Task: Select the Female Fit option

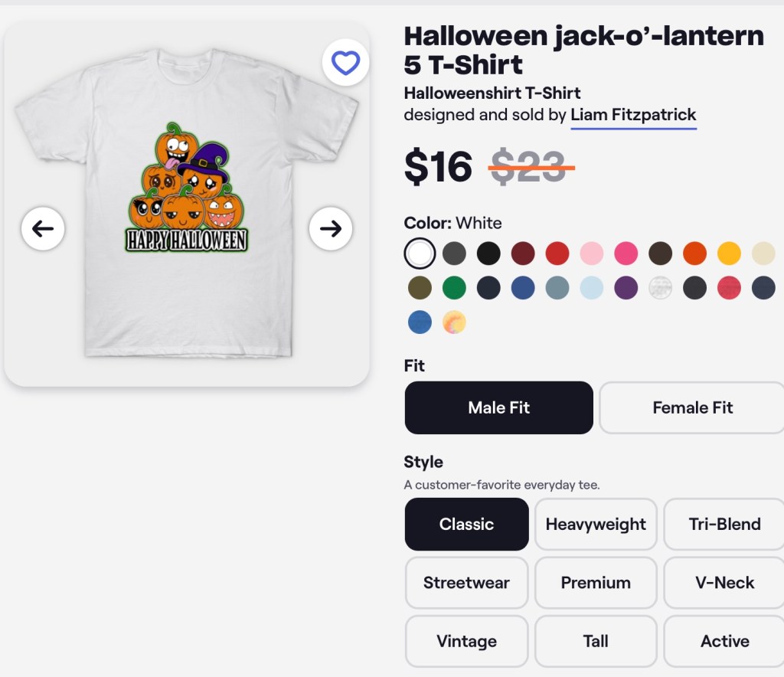Action: pos(692,407)
